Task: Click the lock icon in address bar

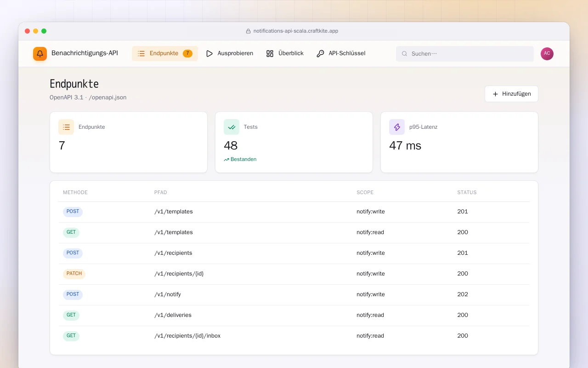Action: (x=249, y=31)
